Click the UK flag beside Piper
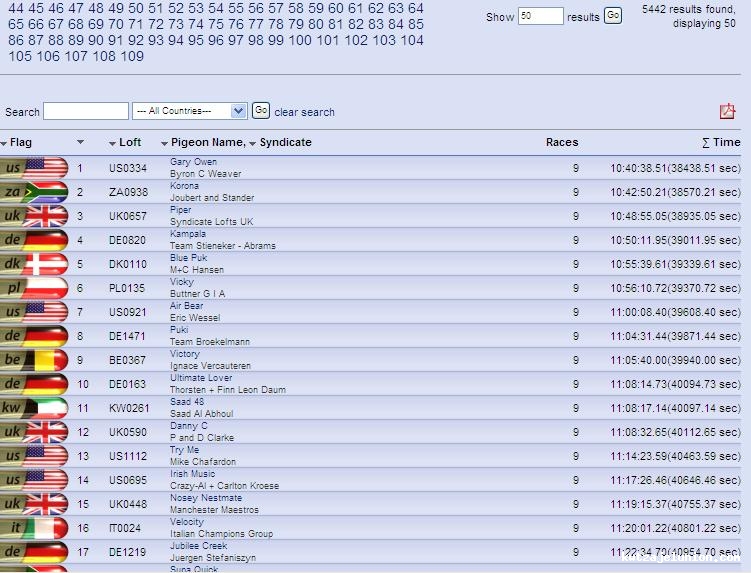Screen dimensions: 751x573 click(x=35, y=217)
